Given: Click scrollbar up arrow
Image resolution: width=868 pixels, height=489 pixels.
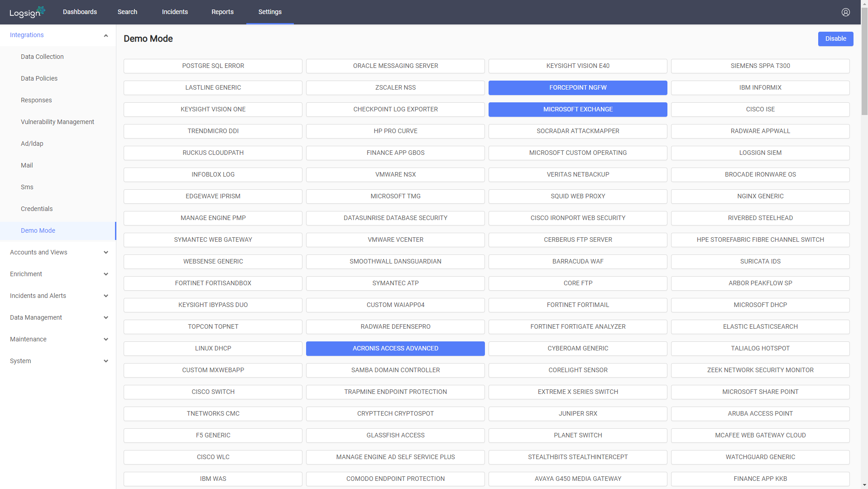Looking at the screenshot, I should 864,3.
